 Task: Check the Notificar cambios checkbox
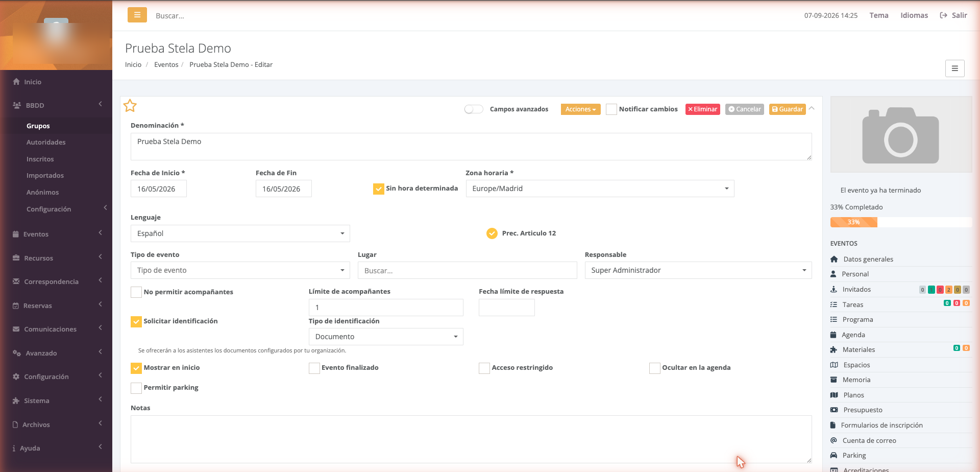(611, 109)
